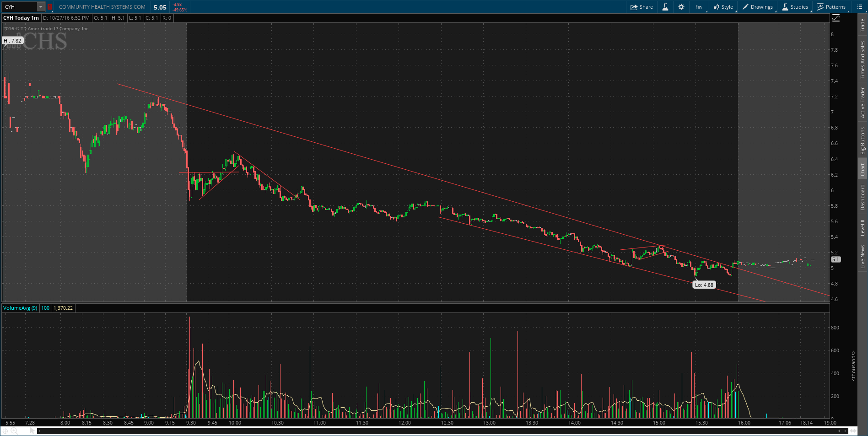Expand the Style menu
Viewport: 868px width, 436px height.
723,7
